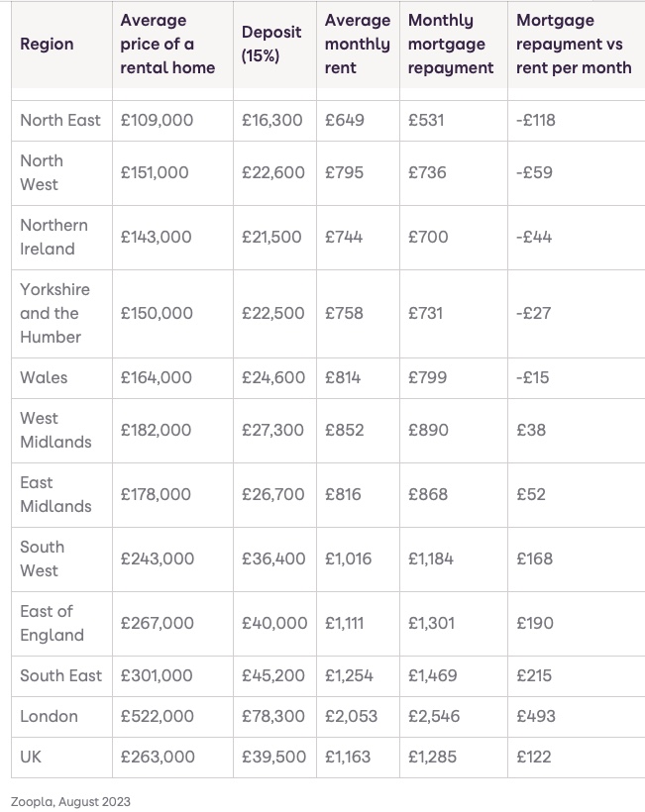Select the -£118 North East difference value
Image resolution: width=645 pixels, height=812 pixels.
[x=536, y=120]
